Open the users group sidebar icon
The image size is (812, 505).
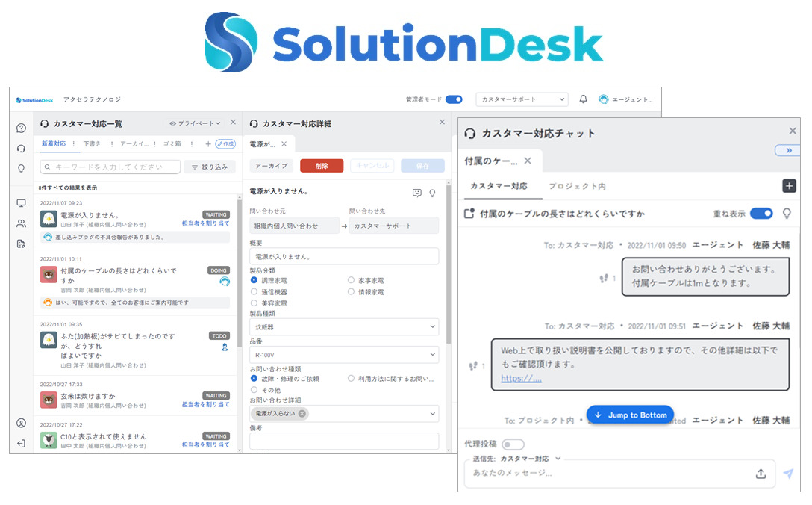coord(21,223)
